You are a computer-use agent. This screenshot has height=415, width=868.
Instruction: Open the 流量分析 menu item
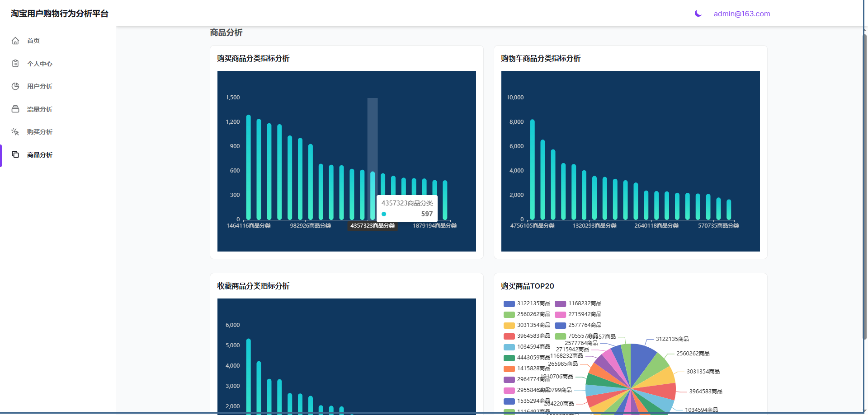coord(40,109)
